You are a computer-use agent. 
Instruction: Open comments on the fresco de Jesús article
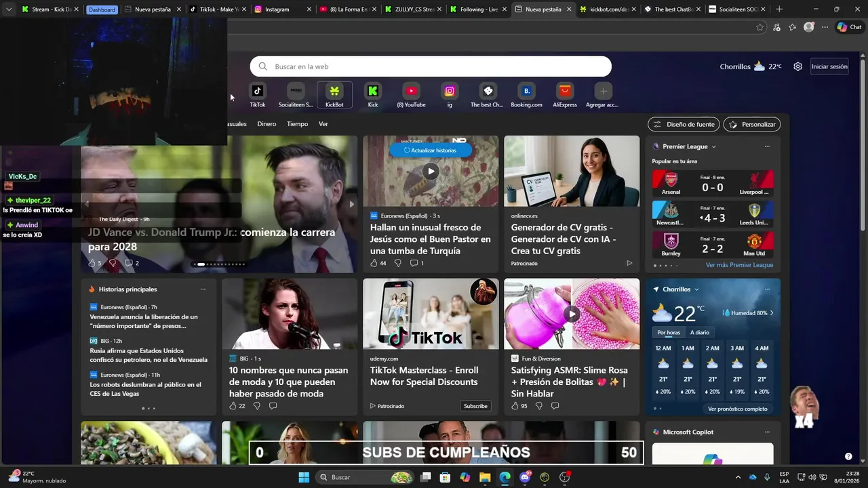coord(417,263)
